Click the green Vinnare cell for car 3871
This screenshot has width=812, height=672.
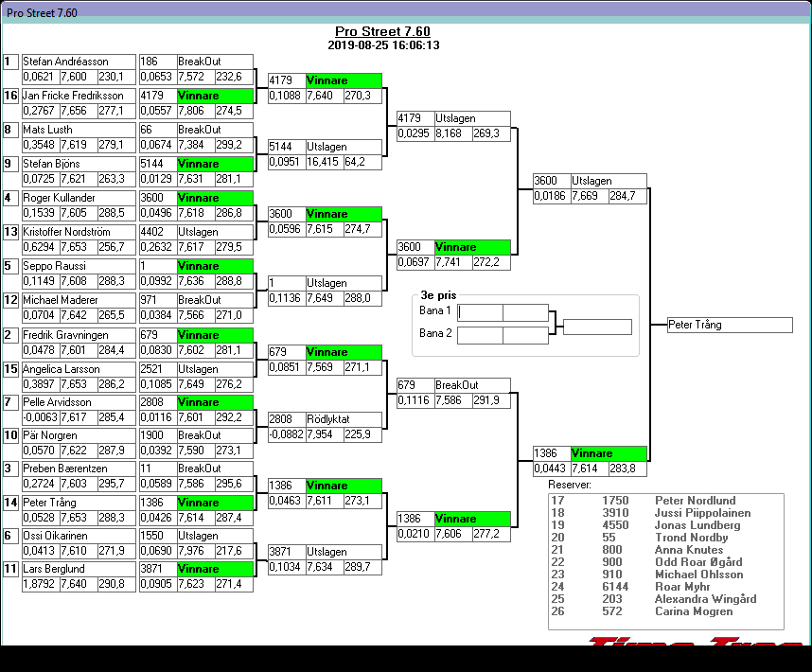point(216,569)
